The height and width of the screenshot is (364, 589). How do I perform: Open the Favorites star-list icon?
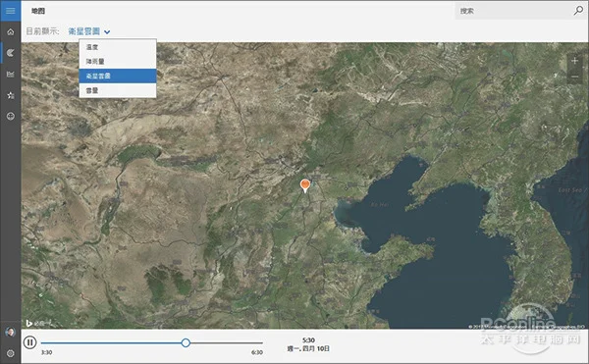click(x=11, y=95)
